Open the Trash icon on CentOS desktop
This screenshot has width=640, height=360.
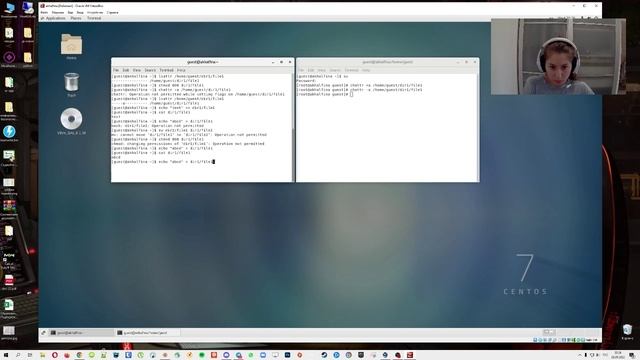(71, 82)
